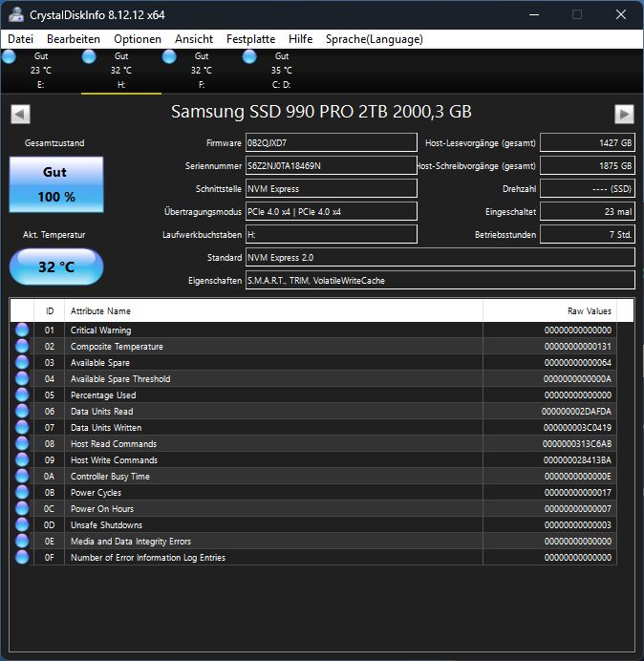Open the Datei menu
Viewport: 644px width, 661px height.
[20, 39]
